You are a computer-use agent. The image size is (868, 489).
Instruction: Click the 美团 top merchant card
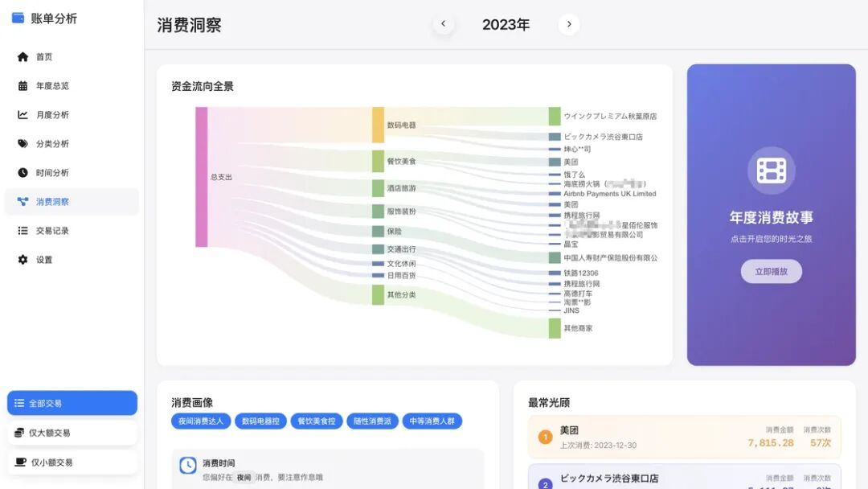click(x=684, y=437)
